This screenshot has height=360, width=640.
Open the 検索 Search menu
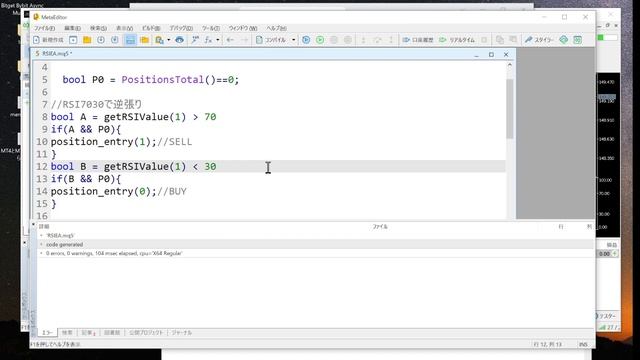coord(98,28)
